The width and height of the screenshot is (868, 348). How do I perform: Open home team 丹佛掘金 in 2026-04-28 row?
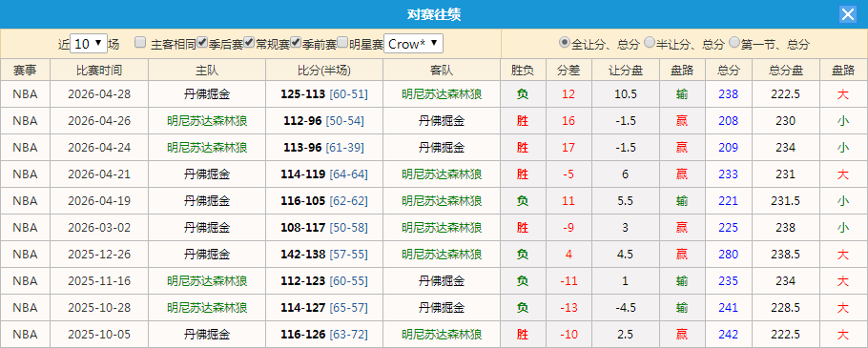207,94
